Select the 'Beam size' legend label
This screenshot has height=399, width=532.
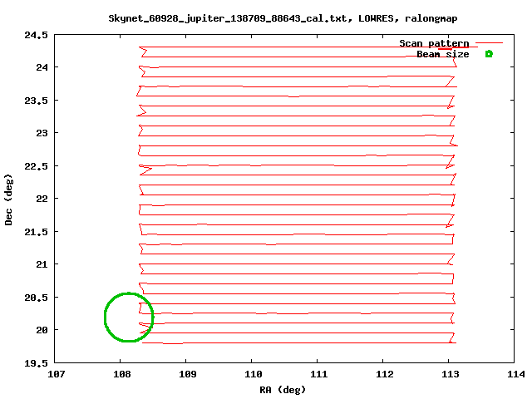443,54
